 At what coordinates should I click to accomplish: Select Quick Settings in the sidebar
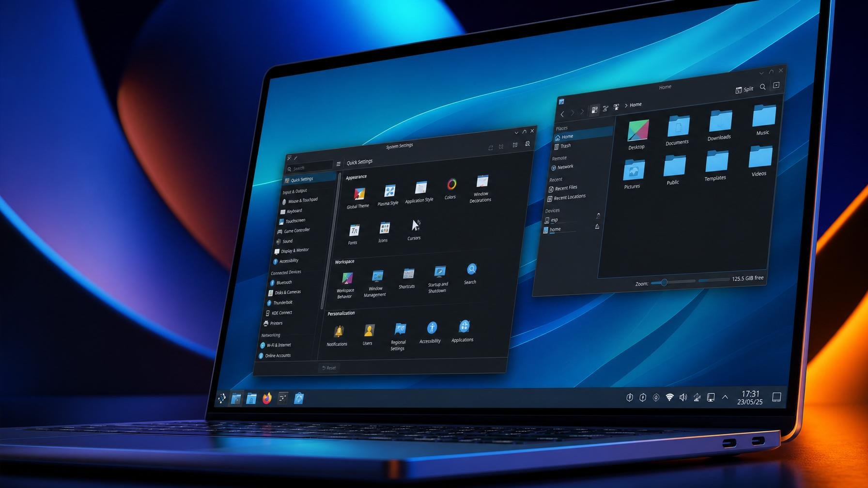pos(310,179)
